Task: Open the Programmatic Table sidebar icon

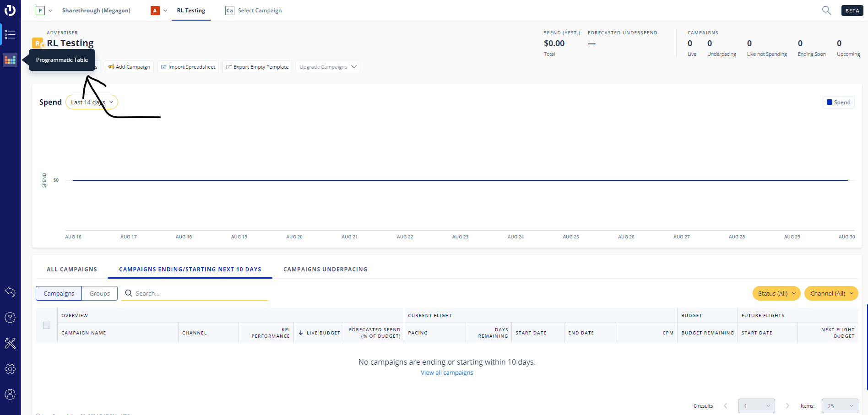Action: coord(10,60)
